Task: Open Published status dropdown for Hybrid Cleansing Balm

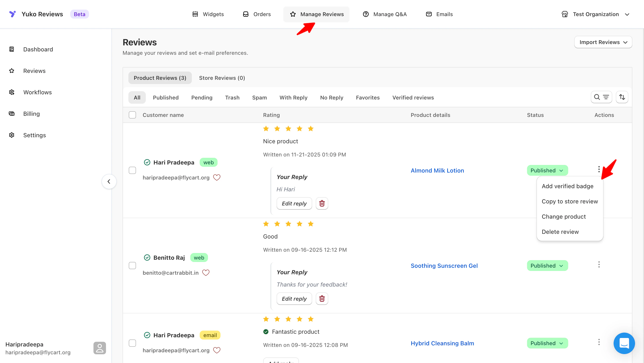Action: point(547,343)
